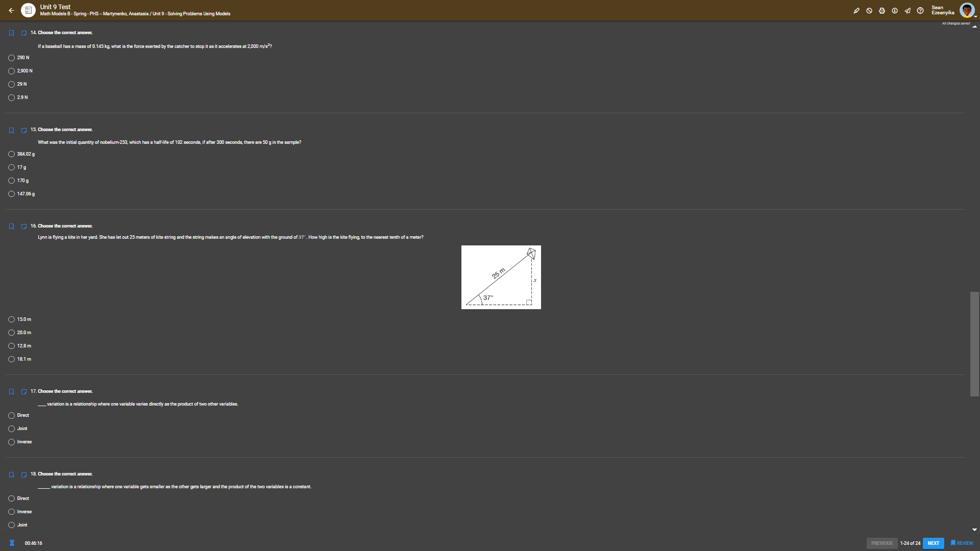Open the Review flagged questions link
Viewport: 980px width, 551px height.
(x=962, y=543)
